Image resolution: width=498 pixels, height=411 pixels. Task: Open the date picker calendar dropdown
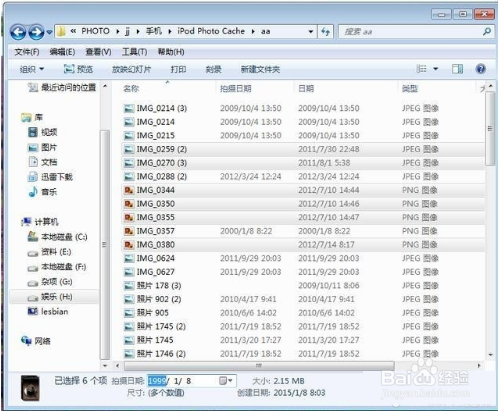pos(226,381)
